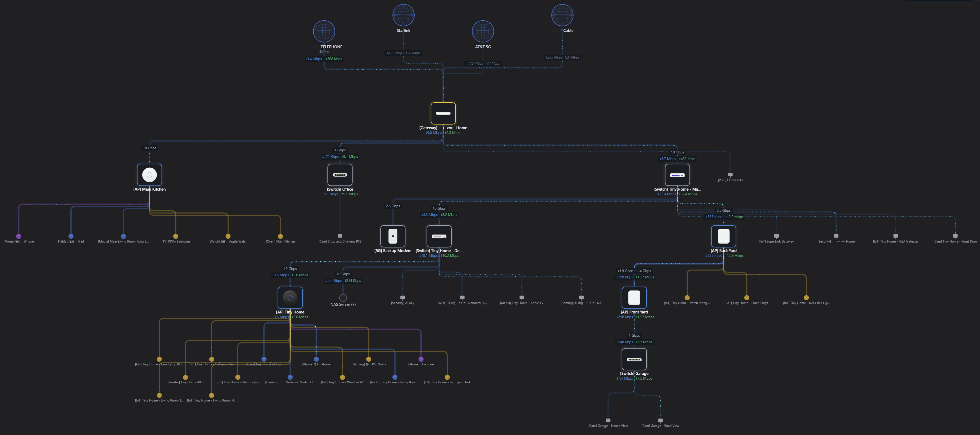Click the IoT Tiny Home Lava Lamp Plug dot
This screenshot has width=980, height=435.
click(x=159, y=359)
